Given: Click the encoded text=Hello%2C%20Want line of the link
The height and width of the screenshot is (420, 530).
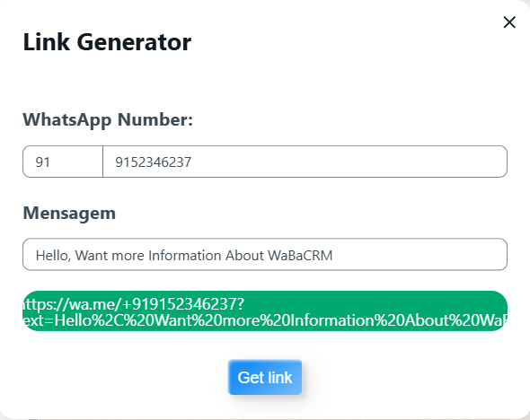Looking at the screenshot, I should point(265,320).
